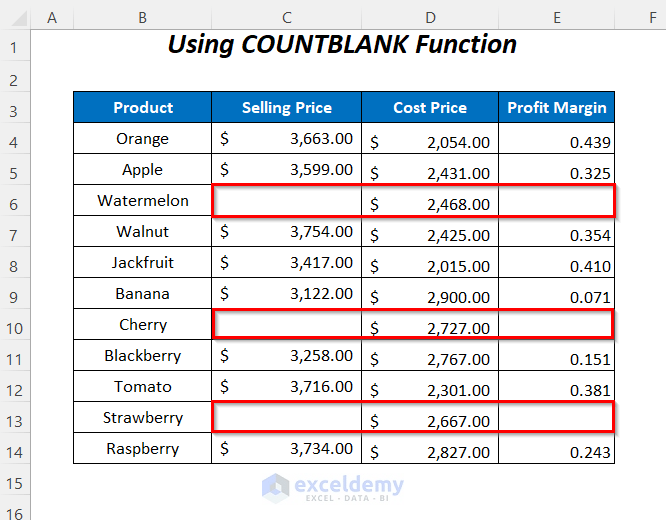Click the Profit Margin header cell

coord(556,107)
